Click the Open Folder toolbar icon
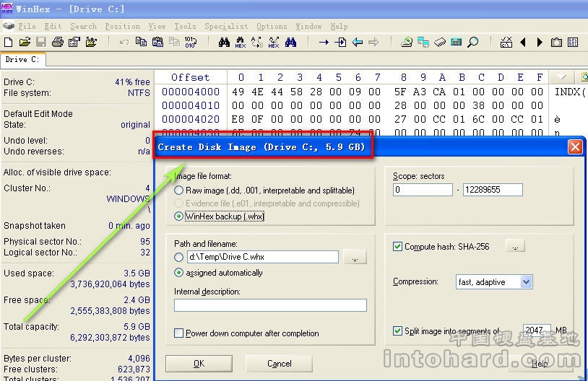Screen dimensions: 588x381 point(91,42)
